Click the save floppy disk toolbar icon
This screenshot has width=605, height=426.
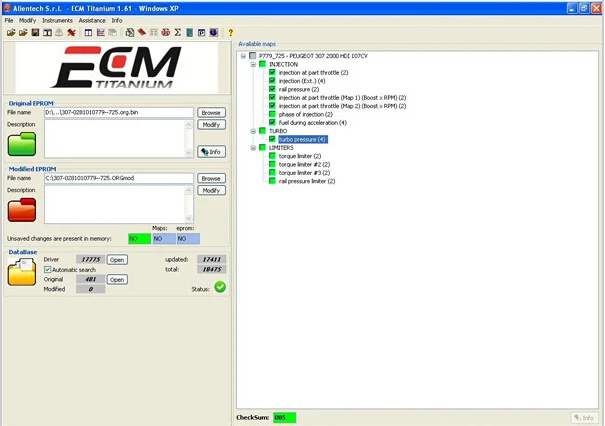(x=35, y=33)
